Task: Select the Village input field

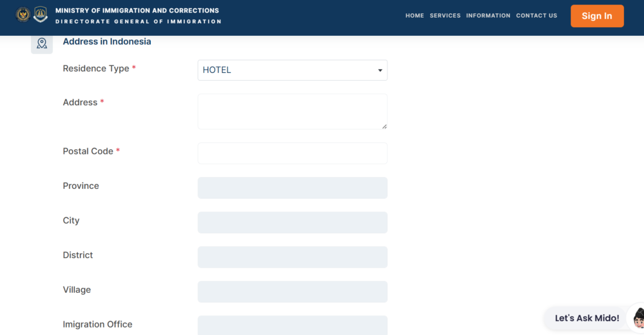Action: tap(292, 292)
